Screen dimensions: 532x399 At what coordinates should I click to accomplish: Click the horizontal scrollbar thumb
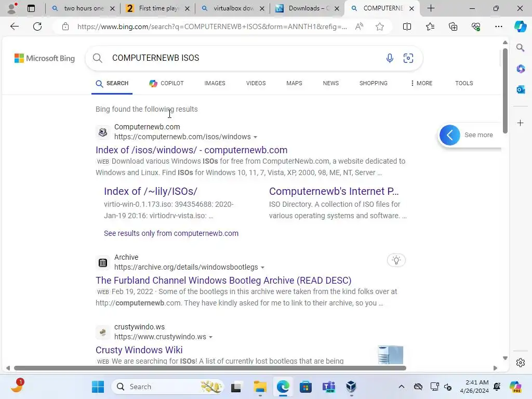pyautogui.click(x=210, y=368)
